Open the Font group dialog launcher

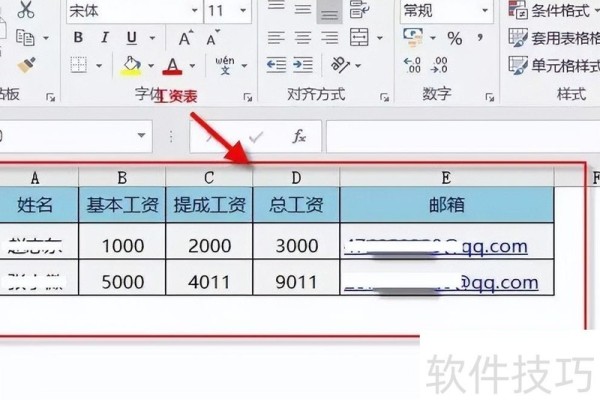coord(248,98)
